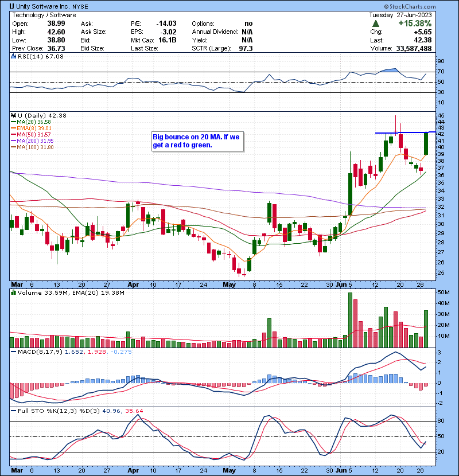Click the MACD histogram value -0.275
Screen dimensions: 459x476
click(x=121, y=352)
